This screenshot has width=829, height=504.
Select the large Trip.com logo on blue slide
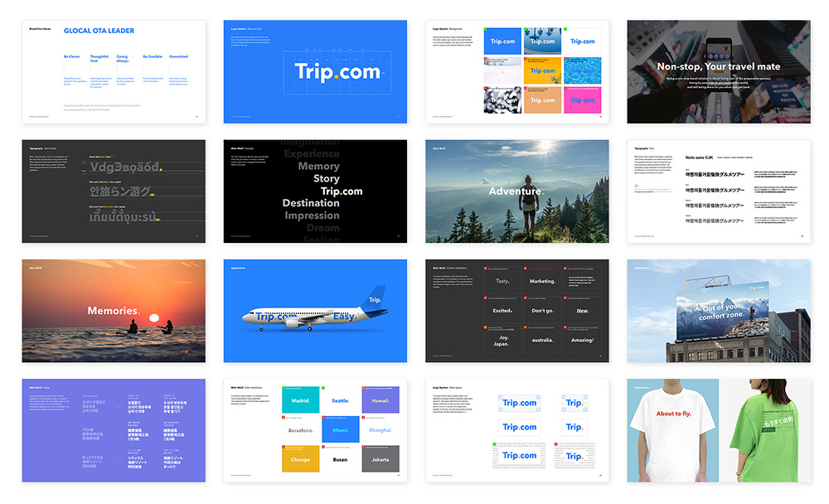coord(336,73)
